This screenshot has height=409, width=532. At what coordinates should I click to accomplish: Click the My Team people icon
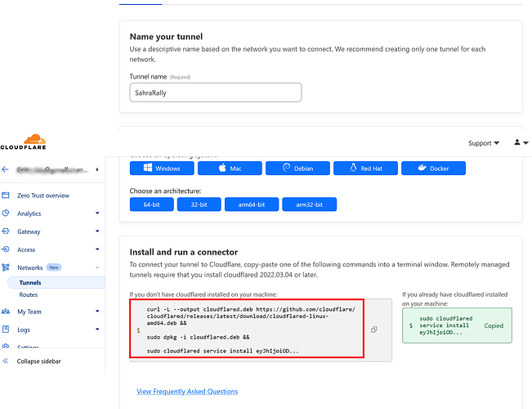[x=6, y=312]
